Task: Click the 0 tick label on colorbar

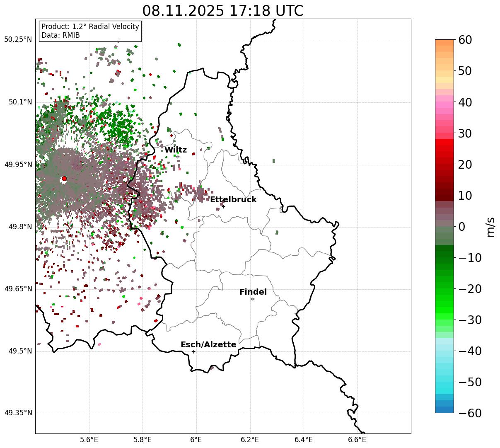Action: [x=461, y=227]
